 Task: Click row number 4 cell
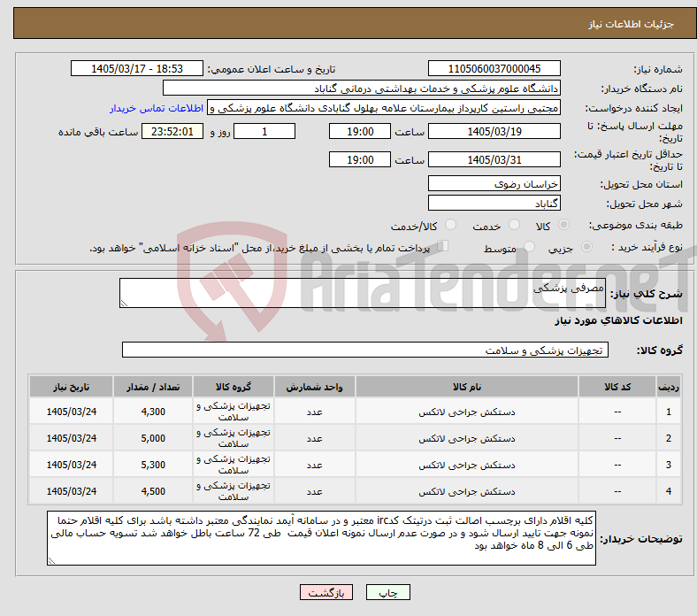pos(669,491)
